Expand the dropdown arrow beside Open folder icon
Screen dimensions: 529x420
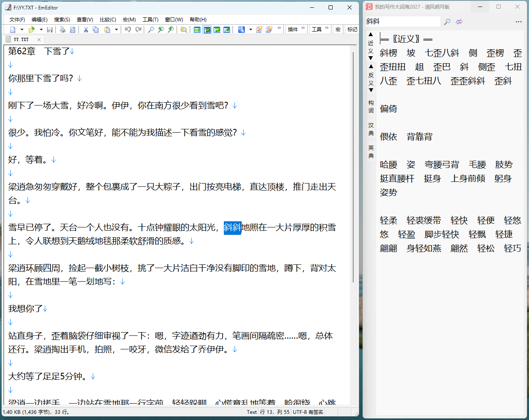[x=41, y=30]
